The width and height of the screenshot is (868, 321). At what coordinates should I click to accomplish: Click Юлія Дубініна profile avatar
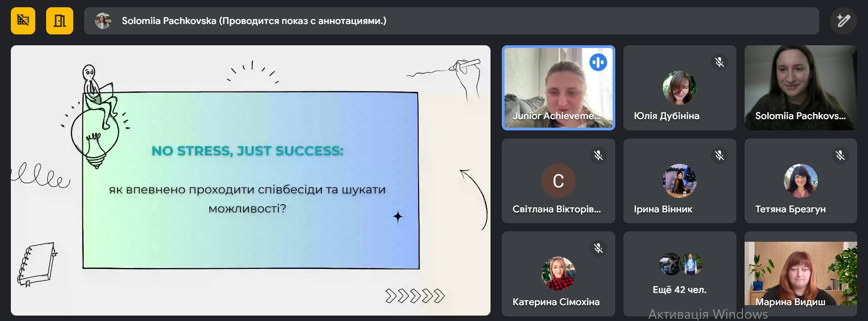tap(679, 88)
